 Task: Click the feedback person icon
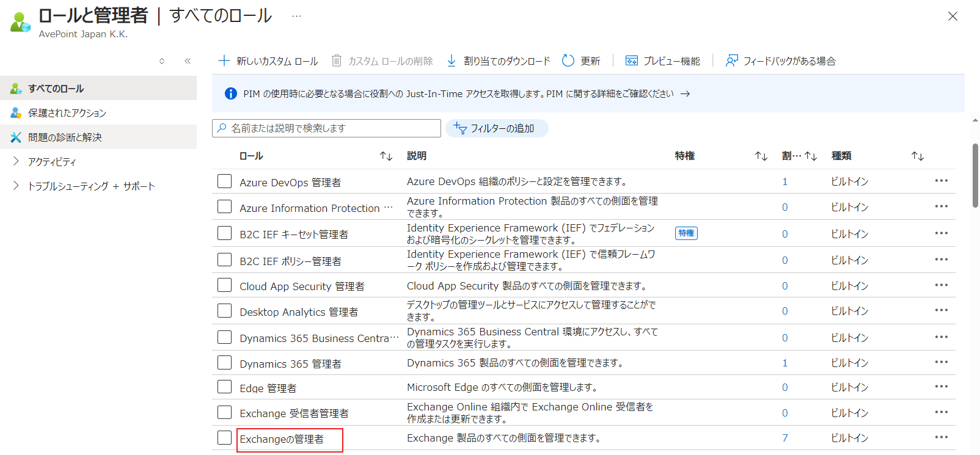[731, 60]
